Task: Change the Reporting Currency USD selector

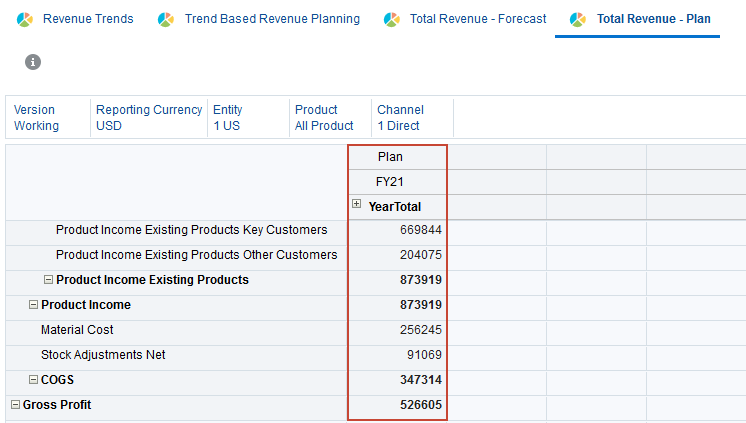Action: [x=148, y=118]
